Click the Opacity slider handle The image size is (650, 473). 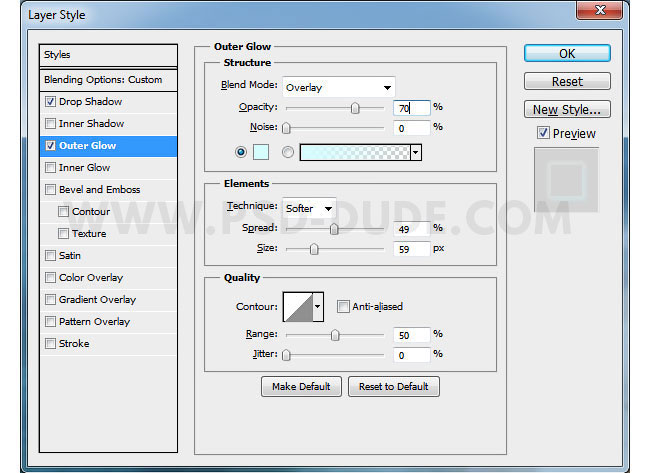tap(354, 108)
